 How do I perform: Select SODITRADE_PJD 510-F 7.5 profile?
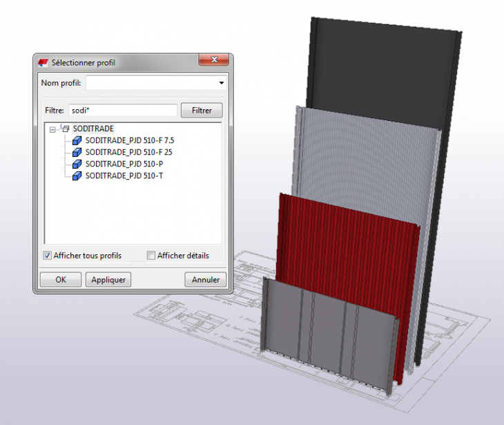130,140
